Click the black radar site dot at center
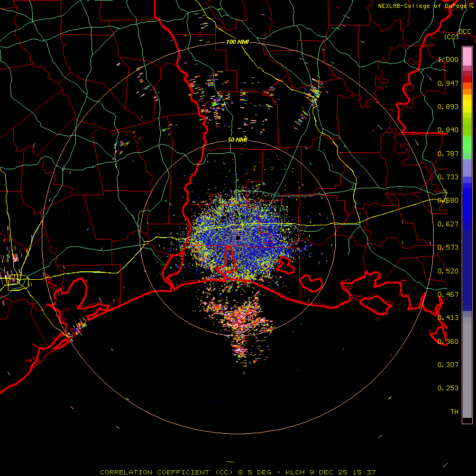Image resolution: width=476 pixels, height=476 pixels. click(x=238, y=238)
